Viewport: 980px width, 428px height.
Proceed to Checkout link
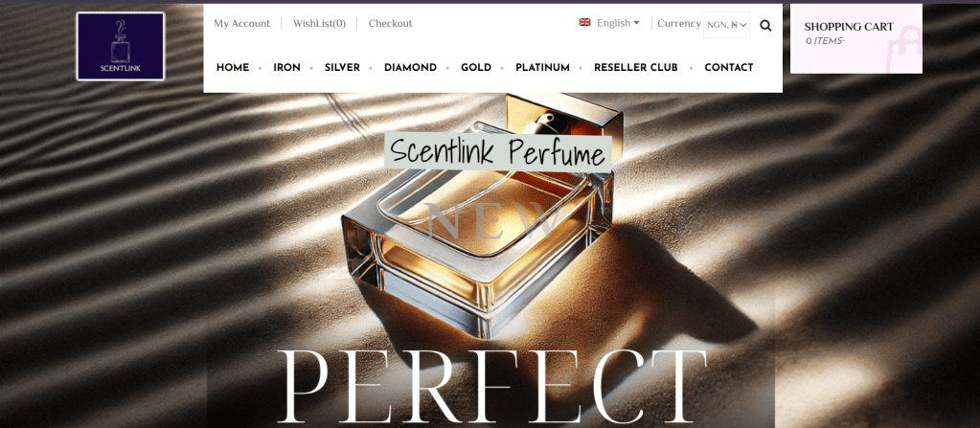(390, 24)
